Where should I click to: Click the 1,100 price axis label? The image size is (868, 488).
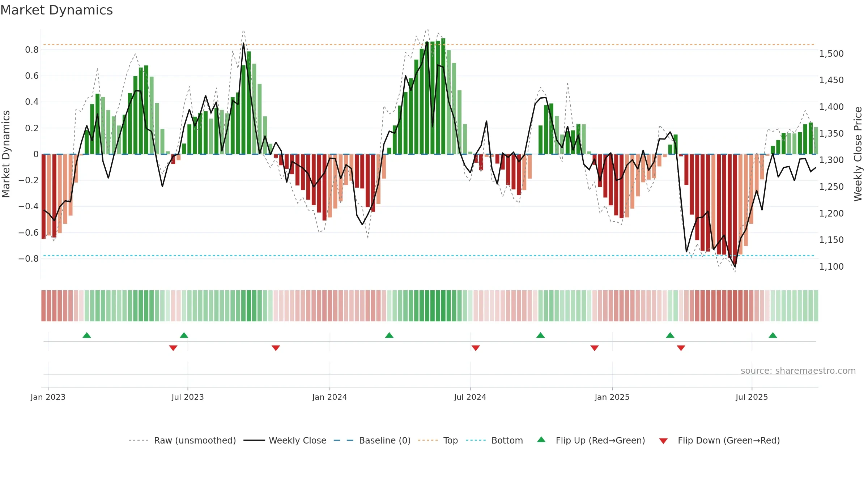(x=831, y=267)
